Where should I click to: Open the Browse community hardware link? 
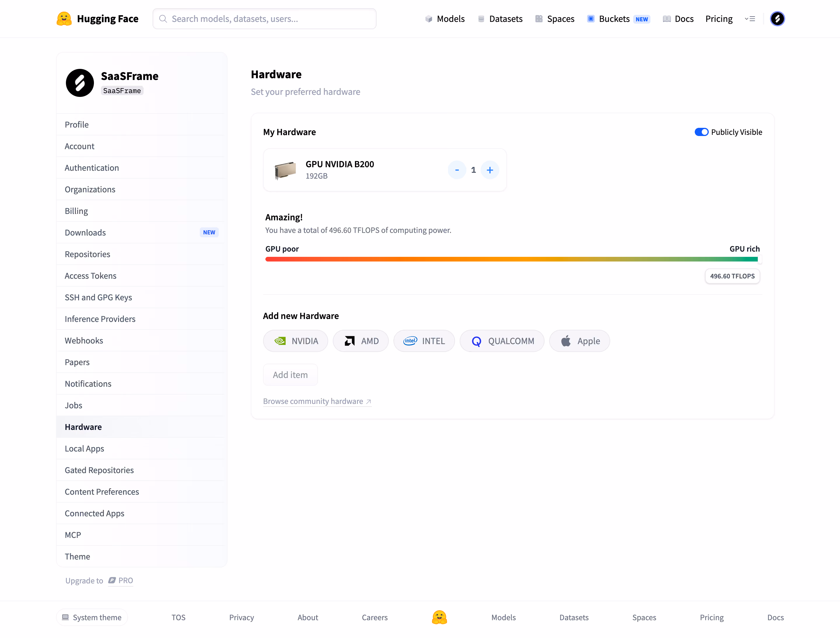[x=317, y=401]
